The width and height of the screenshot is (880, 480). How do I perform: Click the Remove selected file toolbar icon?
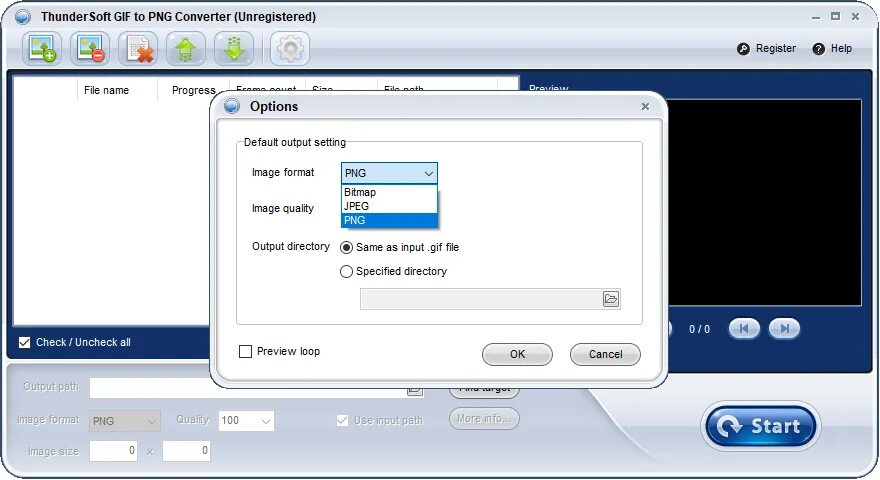coord(90,49)
